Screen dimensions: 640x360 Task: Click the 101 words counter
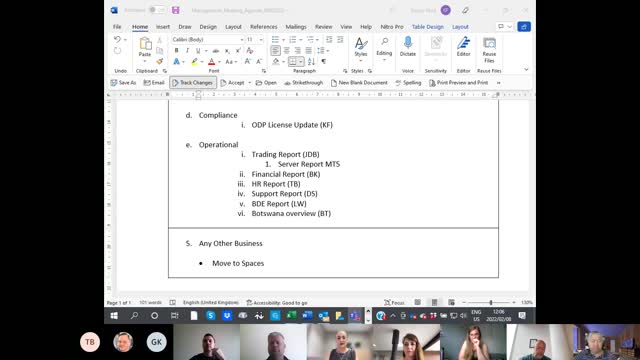pos(151,302)
